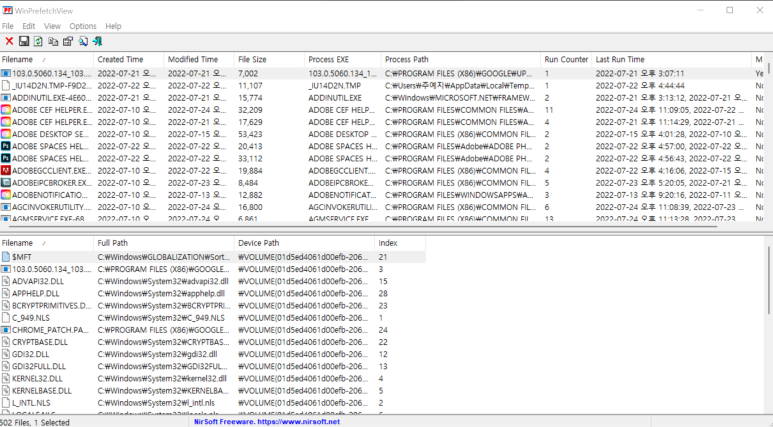The width and height of the screenshot is (773, 427).
Task: Sort lower pane by Full Path header
Action: [x=164, y=243]
